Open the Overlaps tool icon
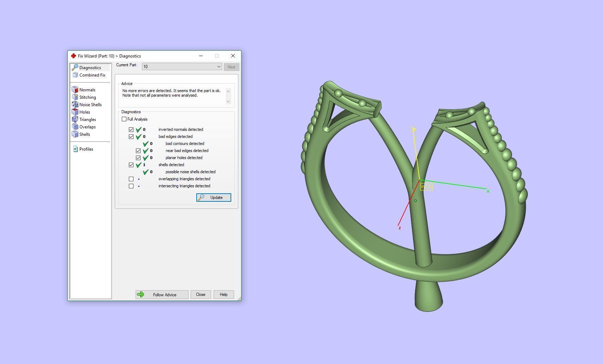This screenshot has height=364, width=603. (x=75, y=127)
